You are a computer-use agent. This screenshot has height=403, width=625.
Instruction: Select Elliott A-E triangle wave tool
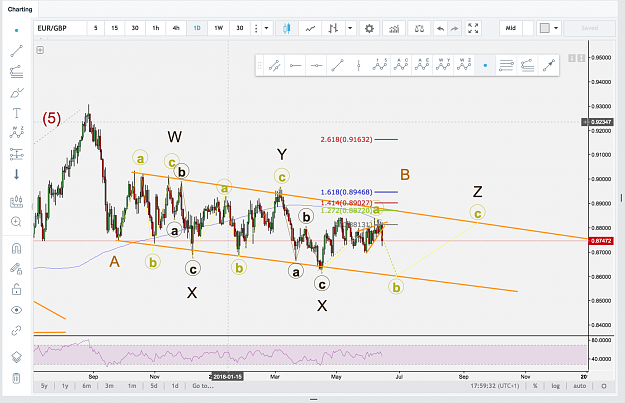422,65
